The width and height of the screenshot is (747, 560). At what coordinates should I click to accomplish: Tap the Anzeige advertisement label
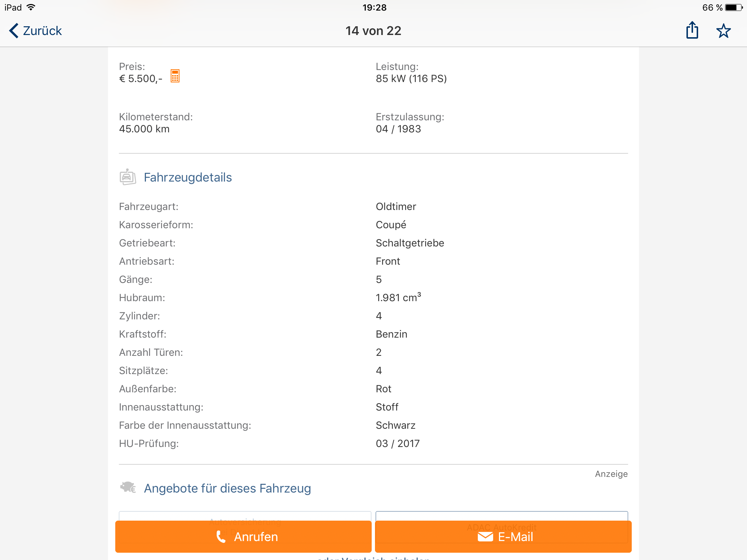611,474
